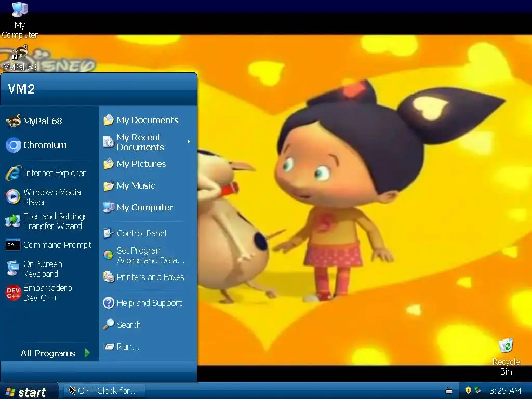Launch Chromium from the Start menu icon
The width and height of the screenshot is (532, 399).
pos(13,145)
